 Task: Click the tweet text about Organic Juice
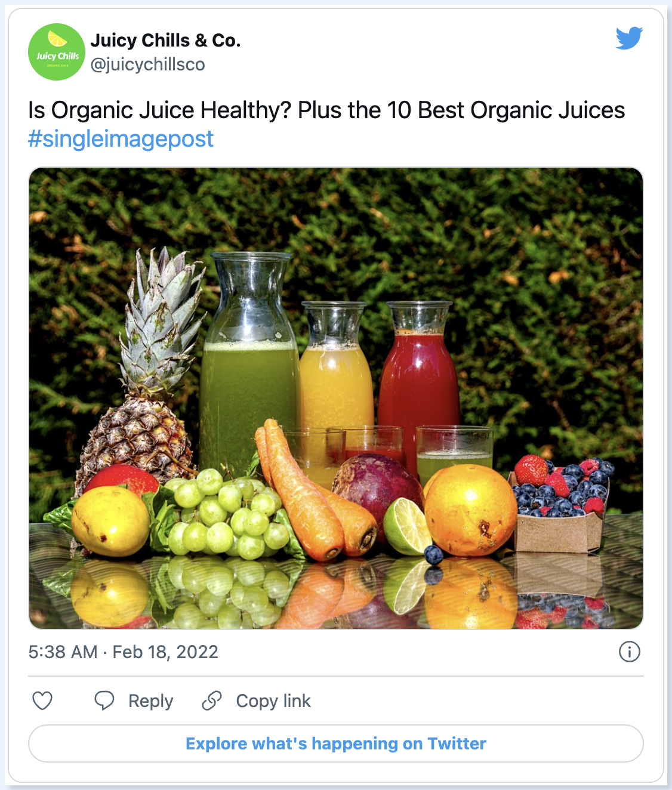(326, 110)
